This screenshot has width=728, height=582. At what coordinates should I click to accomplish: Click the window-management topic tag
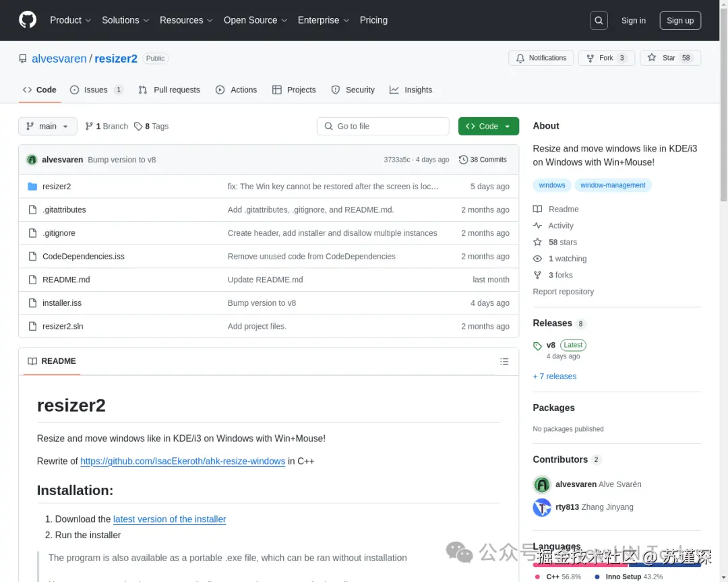point(613,185)
